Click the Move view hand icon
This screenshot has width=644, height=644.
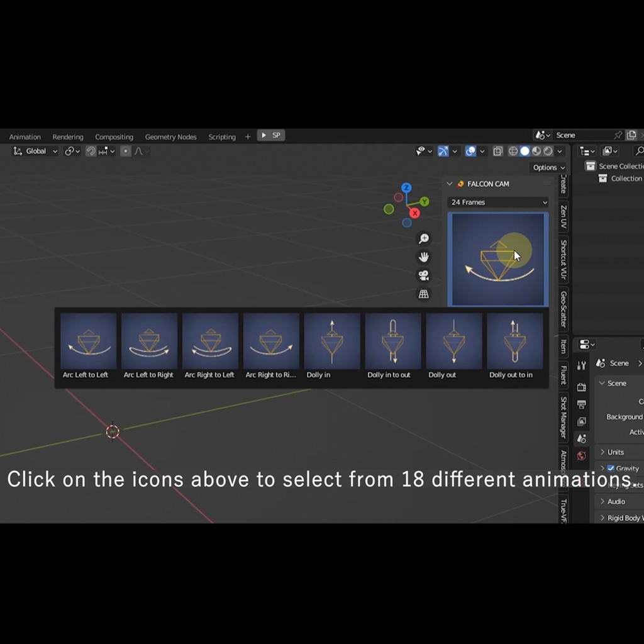tap(423, 257)
